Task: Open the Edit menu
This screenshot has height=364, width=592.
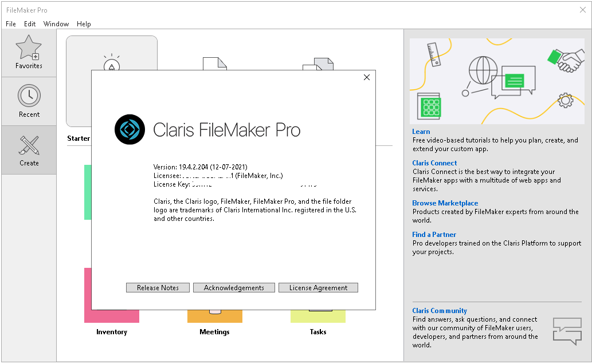Action: click(x=30, y=24)
